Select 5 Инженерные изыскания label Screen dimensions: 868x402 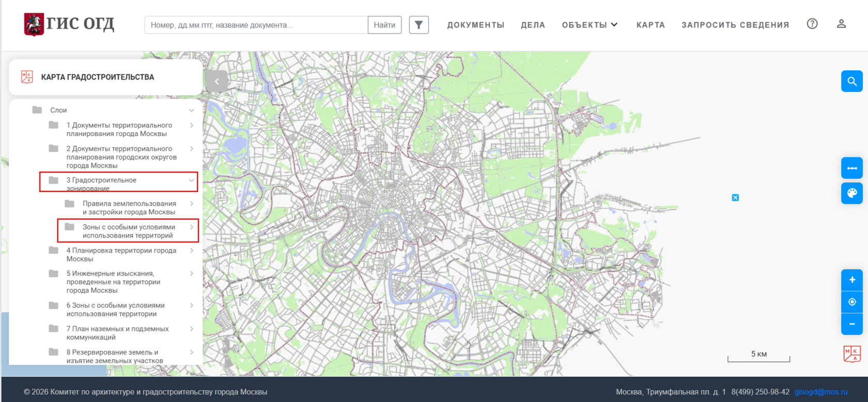pyautogui.click(x=113, y=282)
